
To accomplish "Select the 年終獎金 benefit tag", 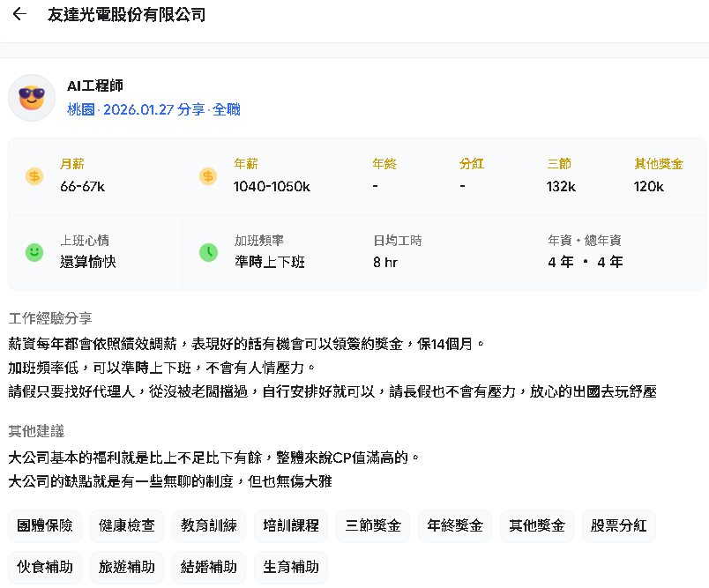I will (x=455, y=525).
